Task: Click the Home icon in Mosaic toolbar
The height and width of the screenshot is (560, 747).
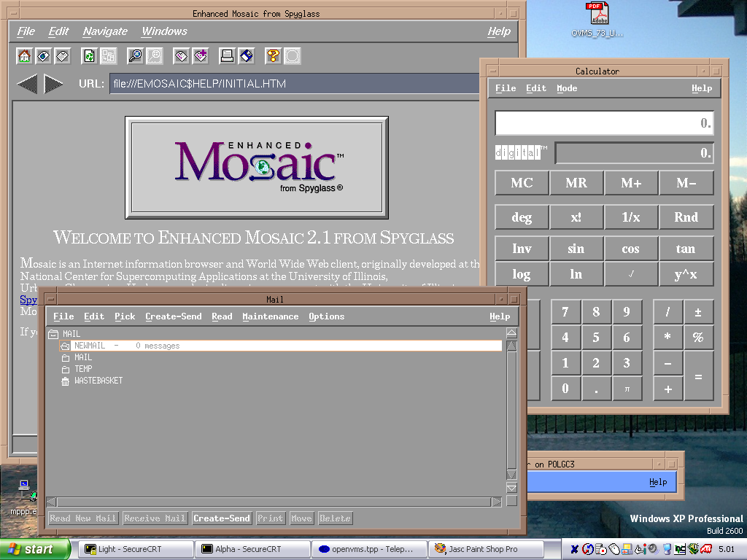Action: pos(24,55)
